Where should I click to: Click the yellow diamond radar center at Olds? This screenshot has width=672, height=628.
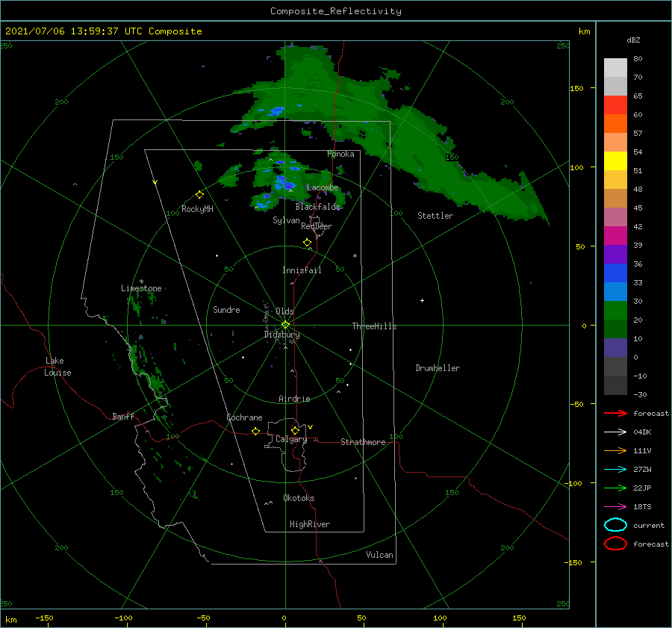pos(285,325)
